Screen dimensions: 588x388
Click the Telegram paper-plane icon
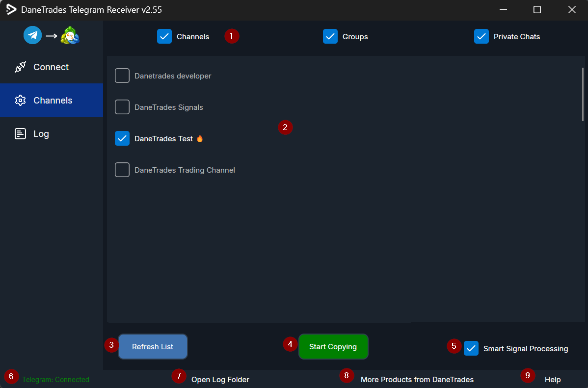[32, 35]
